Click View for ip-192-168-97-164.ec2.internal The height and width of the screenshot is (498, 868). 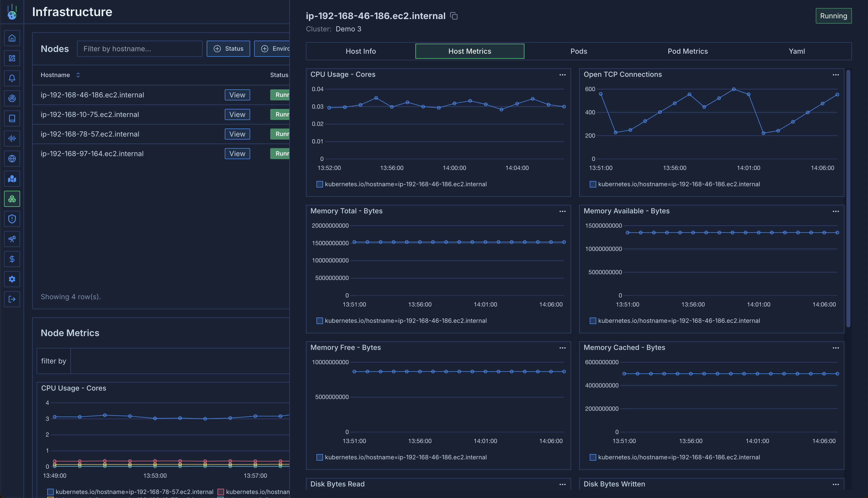pyautogui.click(x=237, y=154)
